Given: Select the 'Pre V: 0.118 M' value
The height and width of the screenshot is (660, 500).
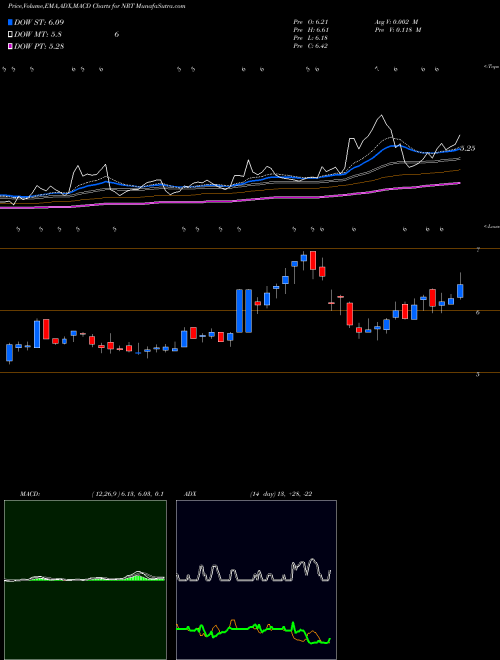Looking at the screenshot, I should [x=398, y=30].
